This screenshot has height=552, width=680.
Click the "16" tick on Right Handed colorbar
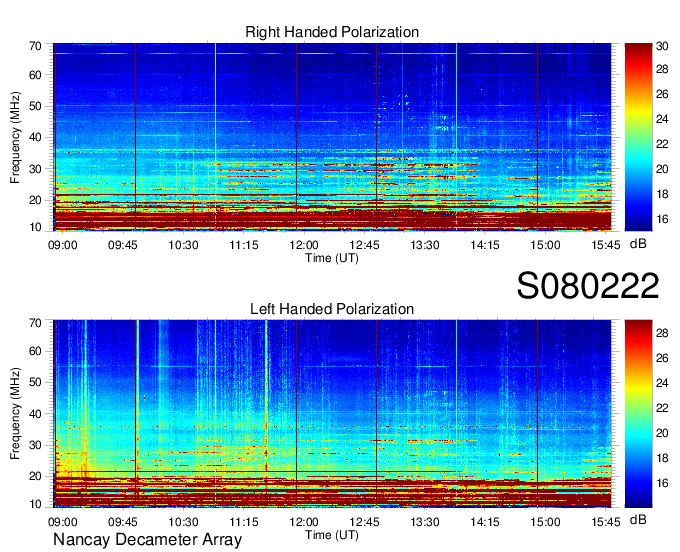tap(662, 219)
